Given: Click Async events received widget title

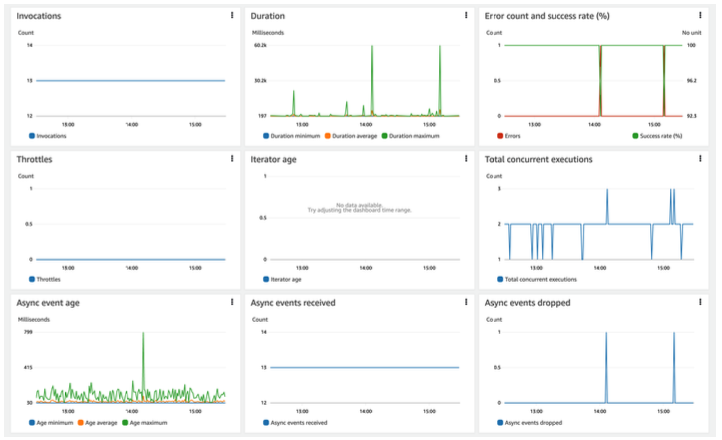Looking at the screenshot, I should point(293,303).
